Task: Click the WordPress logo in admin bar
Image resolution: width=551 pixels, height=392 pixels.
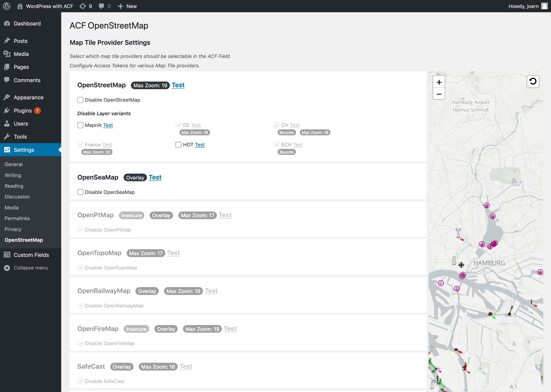Action: 7,6
